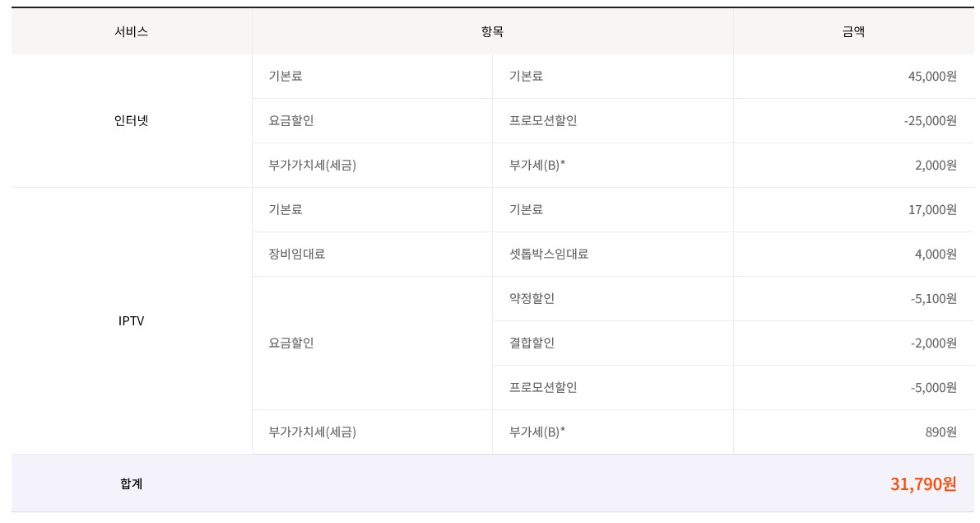Click the 금액 column header
980x523 pixels.
(x=853, y=32)
